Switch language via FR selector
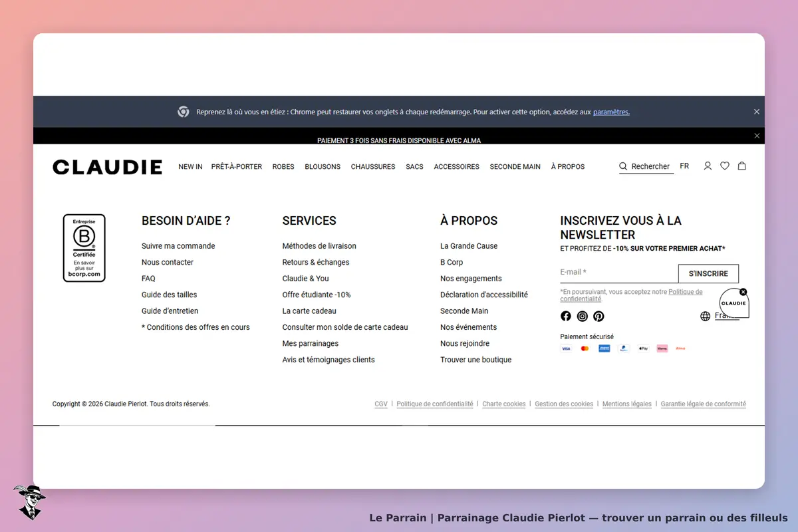 (684, 166)
